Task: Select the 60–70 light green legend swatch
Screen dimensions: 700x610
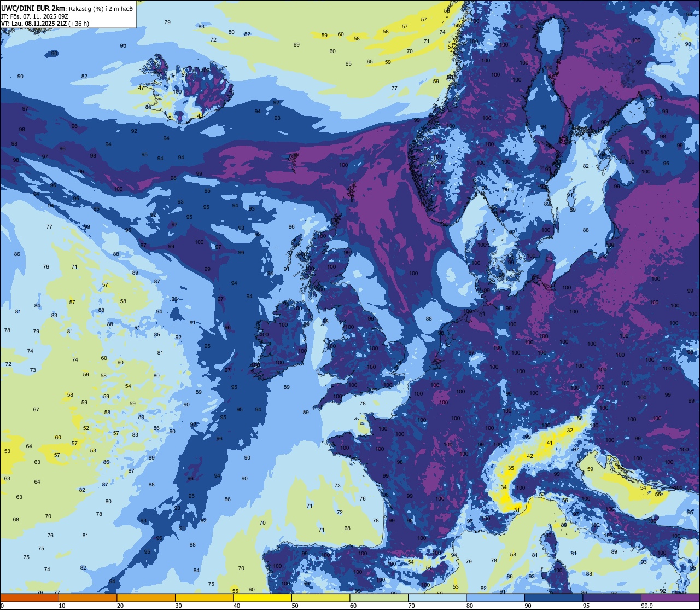Action: pyautogui.click(x=379, y=597)
